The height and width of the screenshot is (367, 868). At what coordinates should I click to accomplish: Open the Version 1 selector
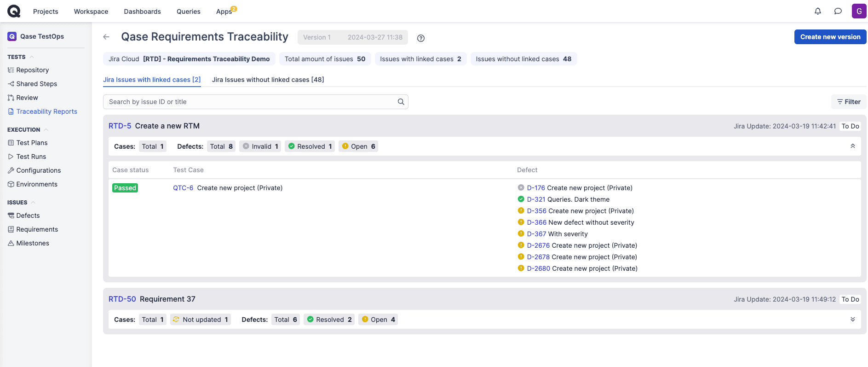(x=352, y=37)
